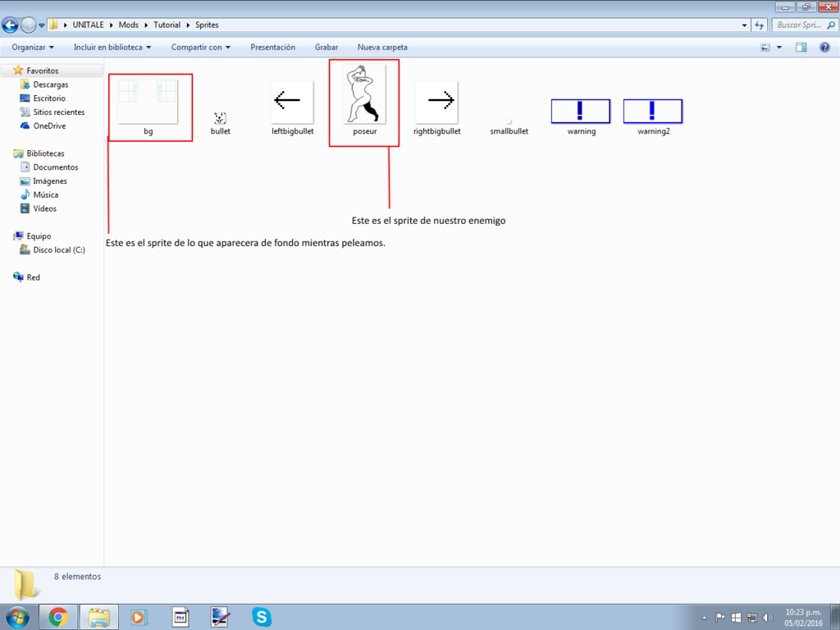Select the rightbigbullet arrow image
Viewport: 840px width, 630px height.
[x=436, y=107]
